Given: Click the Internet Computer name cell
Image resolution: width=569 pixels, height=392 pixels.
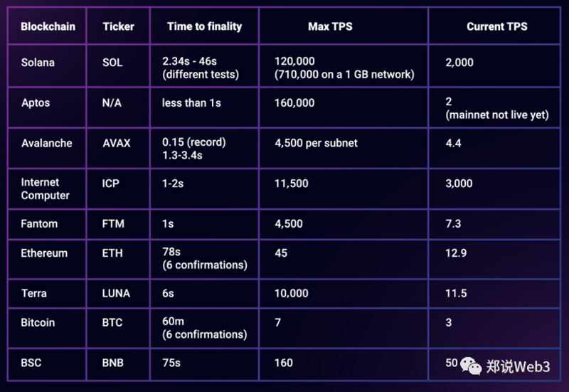Looking at the screenshot, I should click(47, 189).
